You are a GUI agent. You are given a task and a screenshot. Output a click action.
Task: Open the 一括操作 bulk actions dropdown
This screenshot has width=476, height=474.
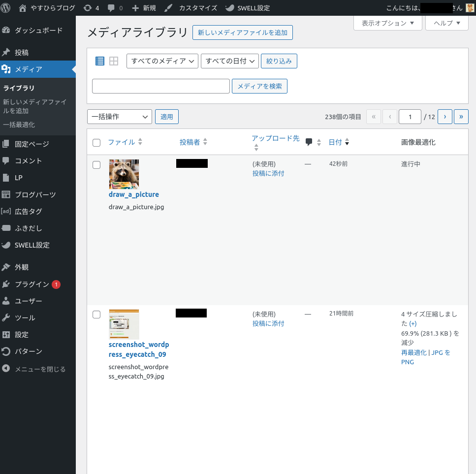120,117
